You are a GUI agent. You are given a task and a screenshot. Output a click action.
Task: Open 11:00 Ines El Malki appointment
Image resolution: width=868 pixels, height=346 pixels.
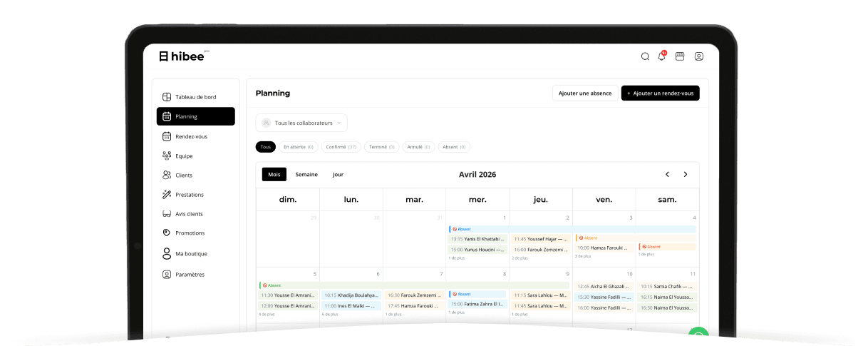coord(351,305)
